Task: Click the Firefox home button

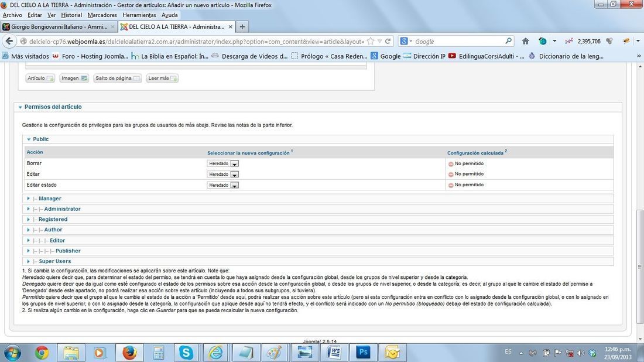Action: click(525, 41)
